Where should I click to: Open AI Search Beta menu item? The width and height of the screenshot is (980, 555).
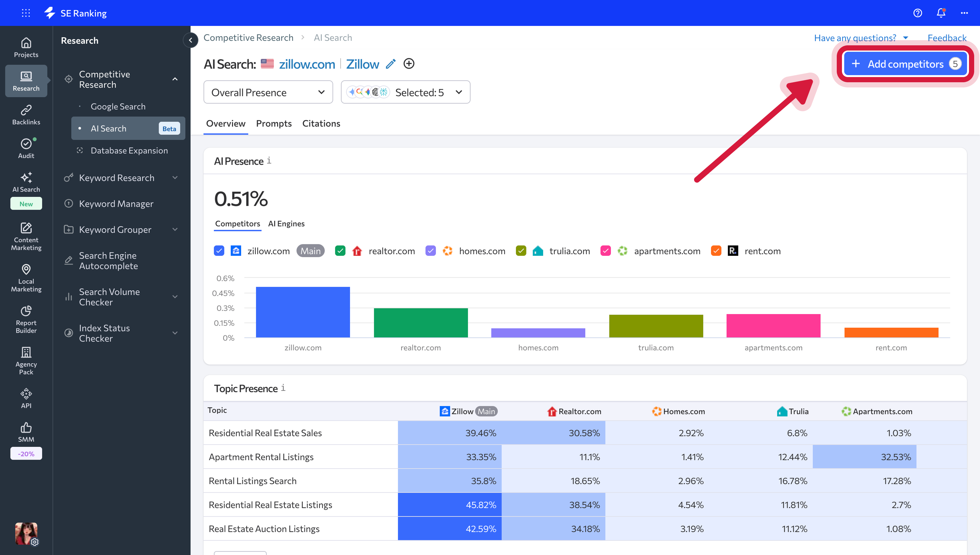click(128, 129)
